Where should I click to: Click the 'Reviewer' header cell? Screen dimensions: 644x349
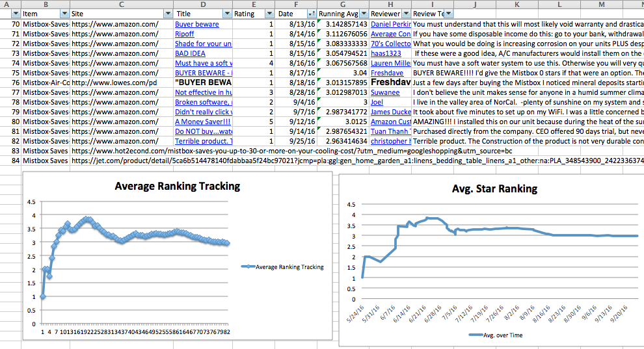pos(390,14)
